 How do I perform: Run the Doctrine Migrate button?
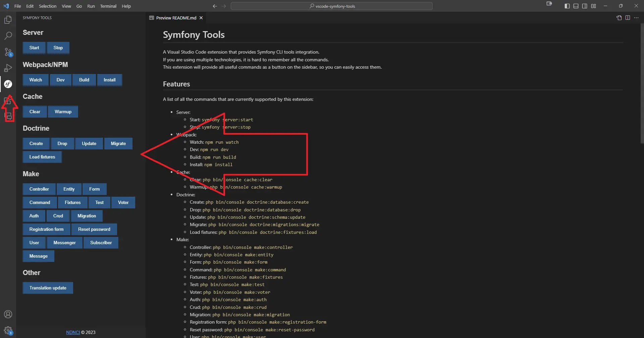pos(118,144)
